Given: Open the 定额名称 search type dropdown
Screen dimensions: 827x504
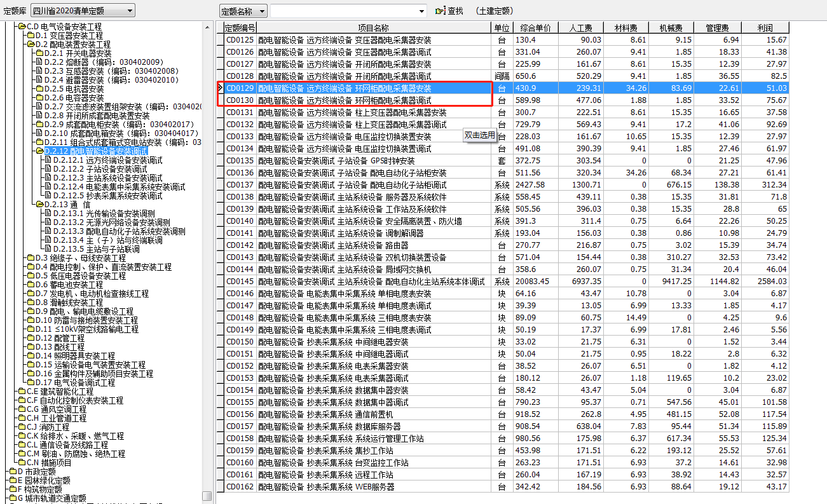Looking at the screenshot, I should (x=243, y=11).
